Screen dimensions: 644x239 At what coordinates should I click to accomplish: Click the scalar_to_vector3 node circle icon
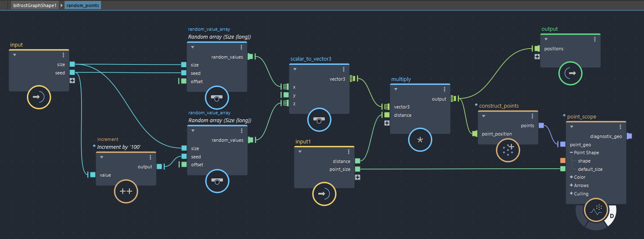pyautogui.click(x=319, y=120)
